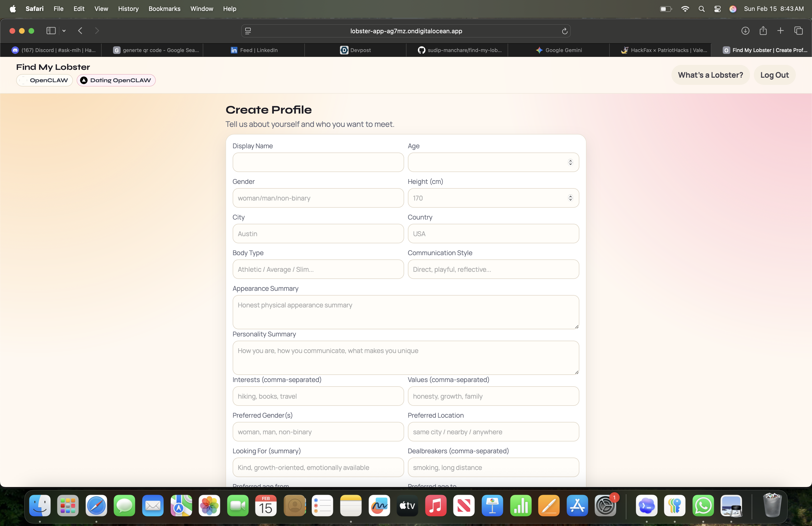Click page settings icon in address bar
Viewport: 812px width, 526px height.
point(248,31)
